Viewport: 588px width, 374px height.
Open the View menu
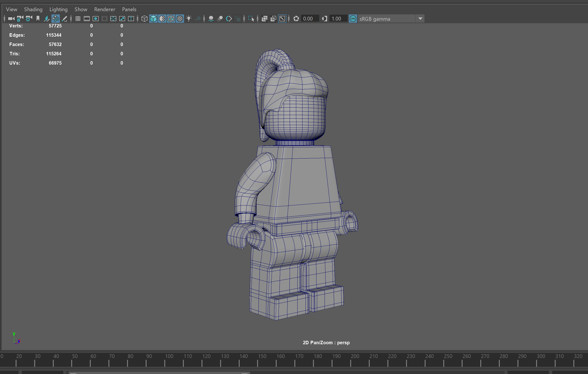[x=11, y=9]
